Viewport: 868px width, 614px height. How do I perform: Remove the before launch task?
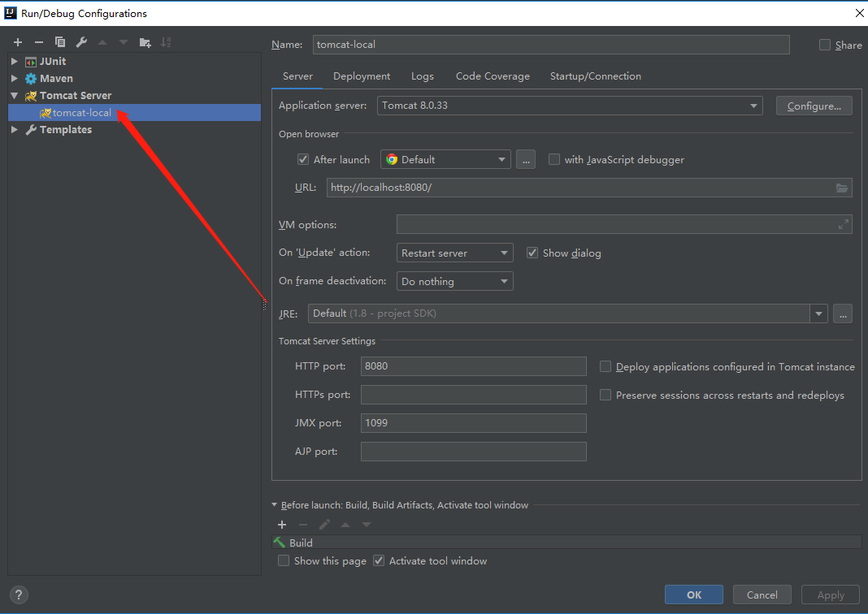303,525
